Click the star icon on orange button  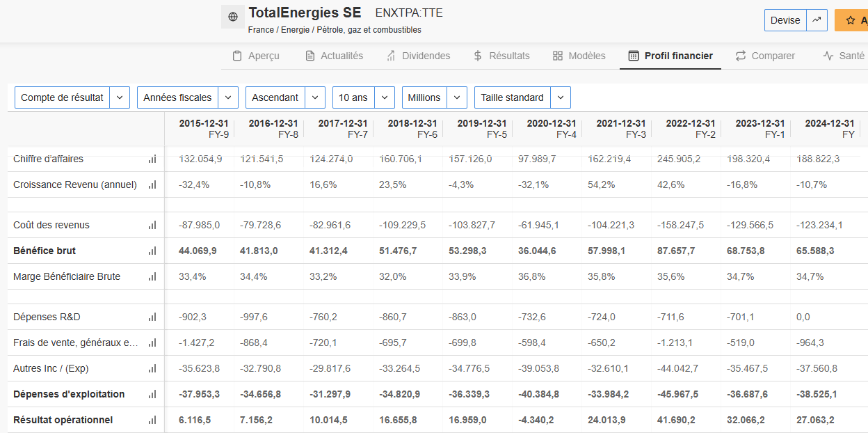pyautogui.click(x=851, y=20)
